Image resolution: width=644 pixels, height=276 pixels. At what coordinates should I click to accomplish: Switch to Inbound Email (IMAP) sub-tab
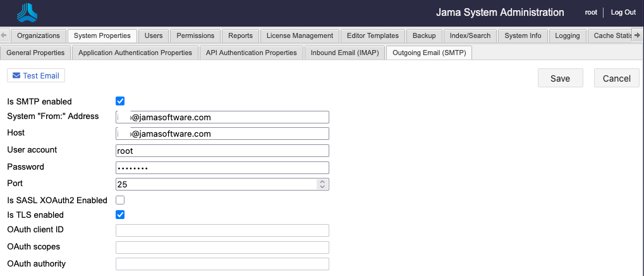coord(344,53)
